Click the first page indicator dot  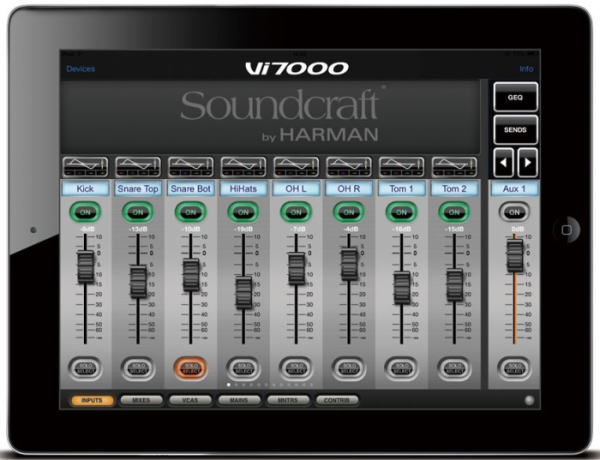[229, 385]
